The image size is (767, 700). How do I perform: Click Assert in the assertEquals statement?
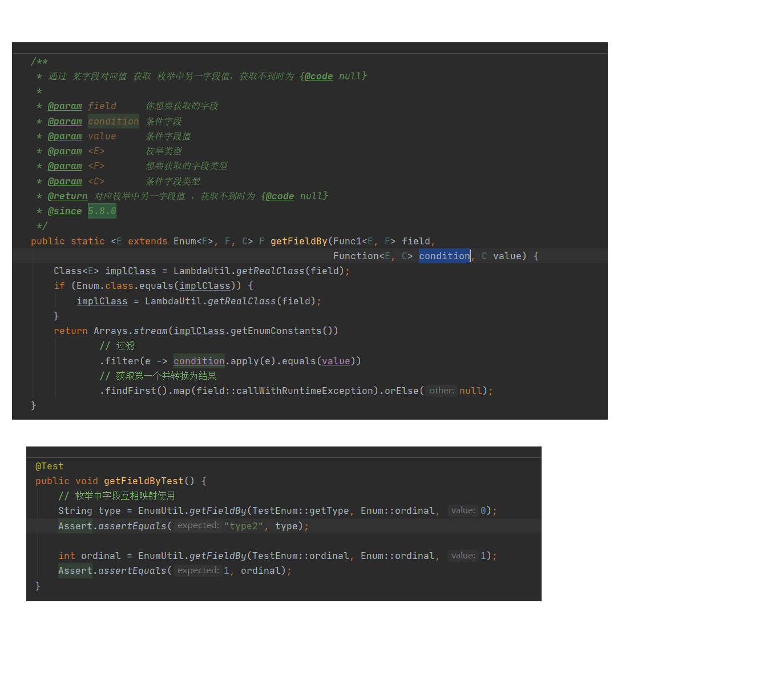75,526
